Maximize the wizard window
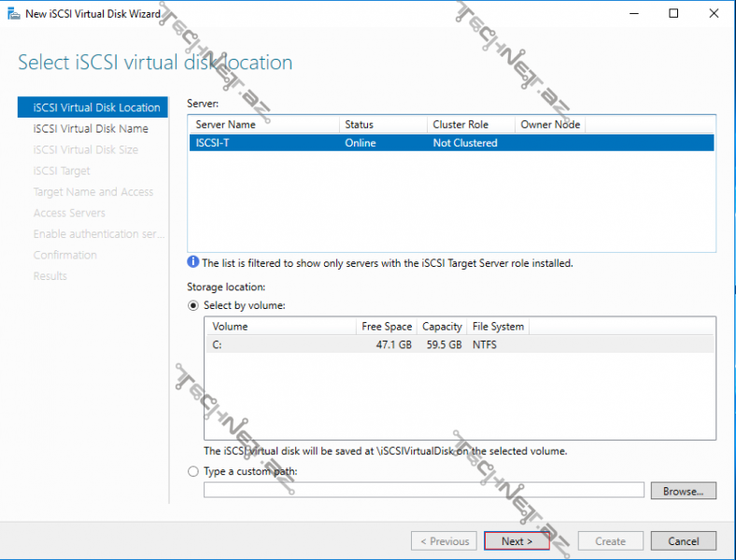The image size is (736, 560). [x=673, y=14]
